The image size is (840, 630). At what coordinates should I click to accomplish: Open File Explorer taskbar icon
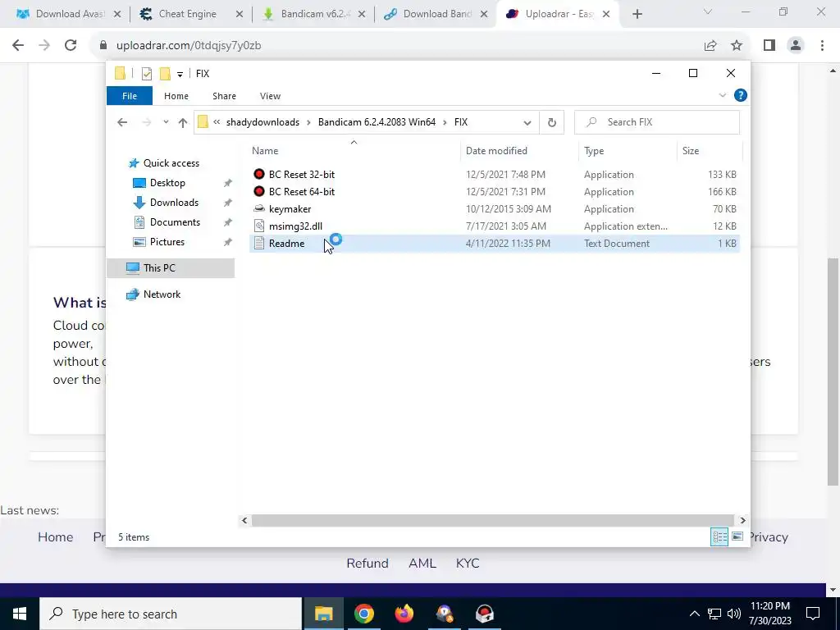click(x=323, y=614)
